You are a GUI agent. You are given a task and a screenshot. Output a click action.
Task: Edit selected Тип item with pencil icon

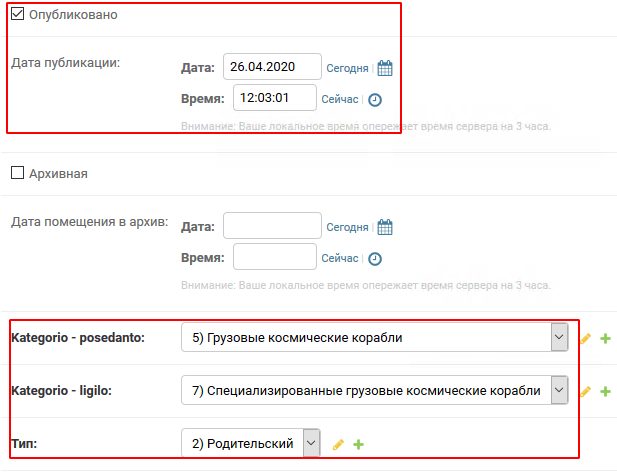338,445
